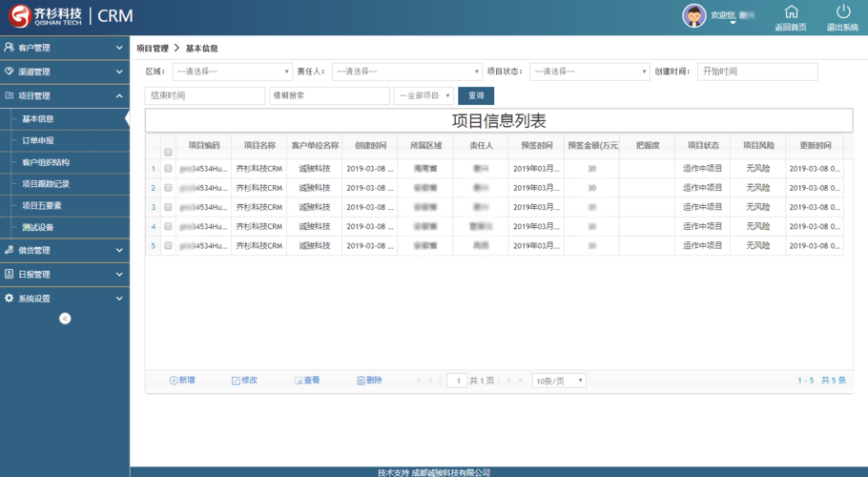Collapse sidebar with the round arrow icon
868x477 pixels.
pos(65,319)
